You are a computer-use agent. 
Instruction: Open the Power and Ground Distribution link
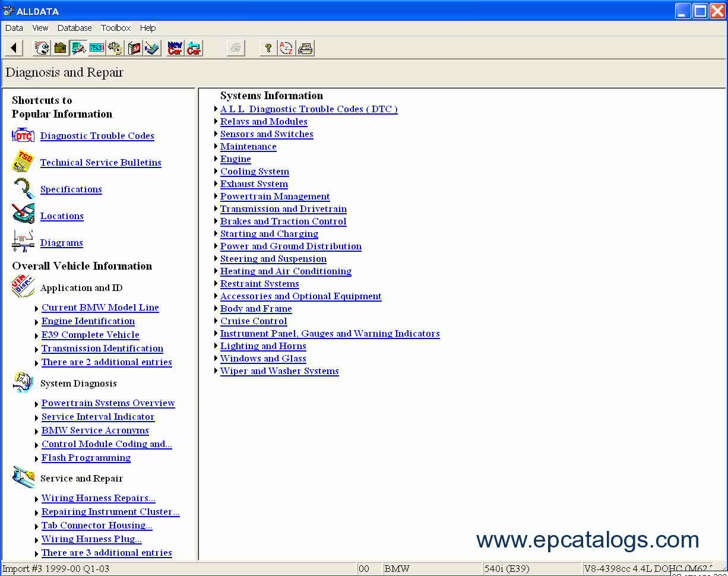click(x=291, y=246)
